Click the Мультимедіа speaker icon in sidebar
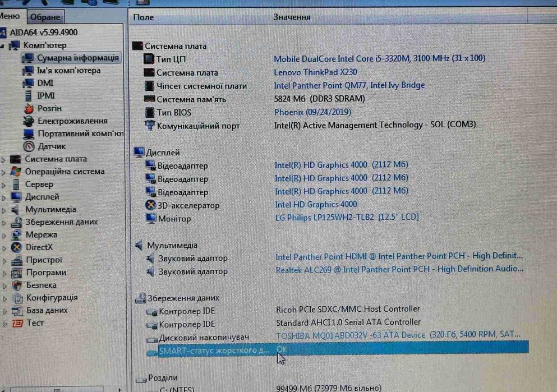Image resolution: width=557 pixels, height=392 pixels. click(16, 210)
